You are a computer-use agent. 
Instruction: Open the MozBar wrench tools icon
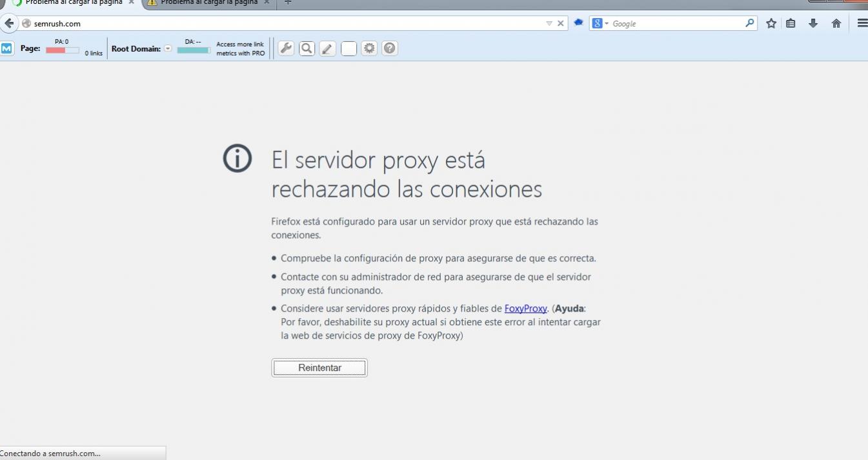pyautogui.click(x=286, y=48)
